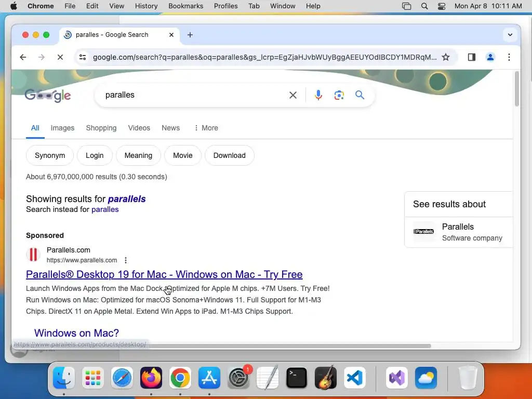Switch to the Videos tab

[x=139, y=128]
